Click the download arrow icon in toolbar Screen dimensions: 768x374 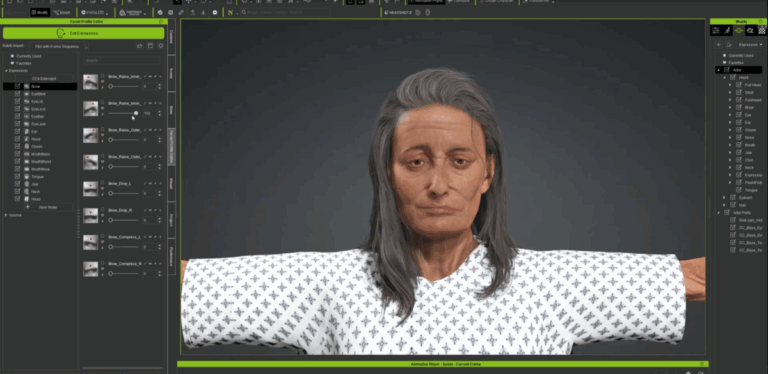[203, 12]
